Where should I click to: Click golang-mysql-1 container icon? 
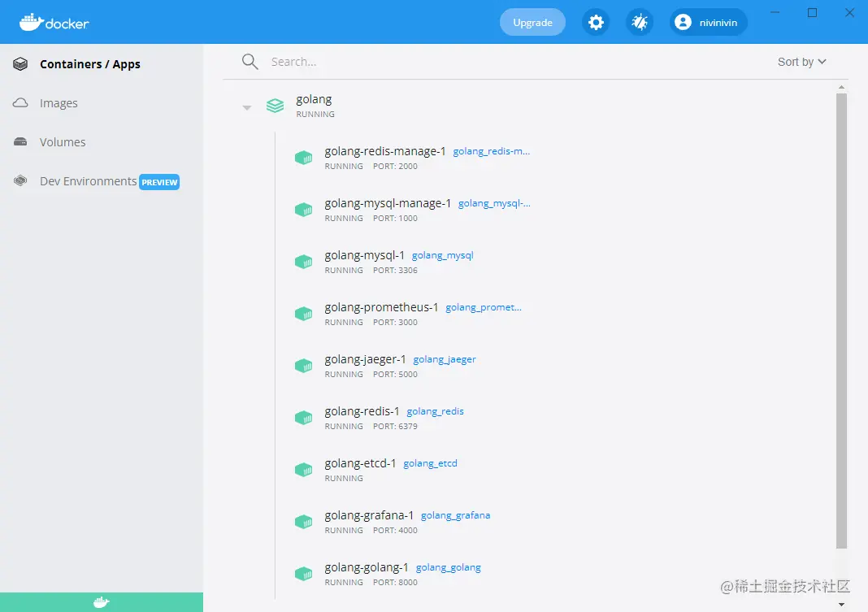[303, 262]
